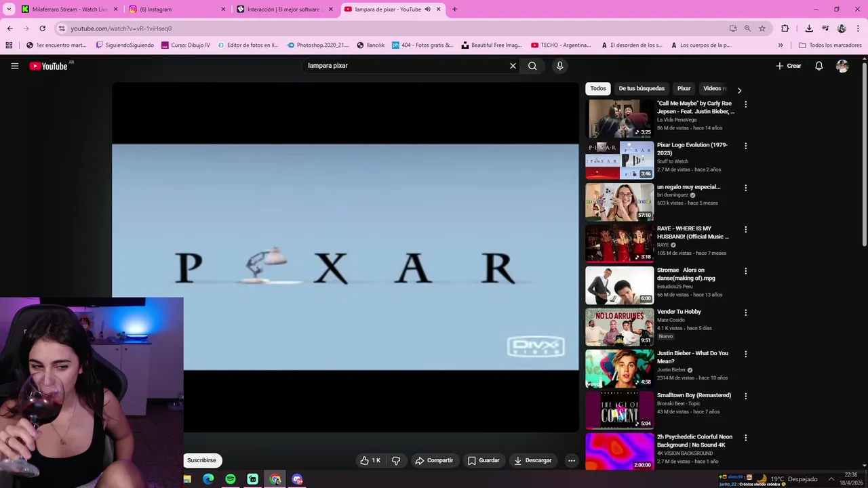The height and width of the screenshot is (488, 868).
Task: Show more filter chips with right arrow
Action: pos(739,90)
